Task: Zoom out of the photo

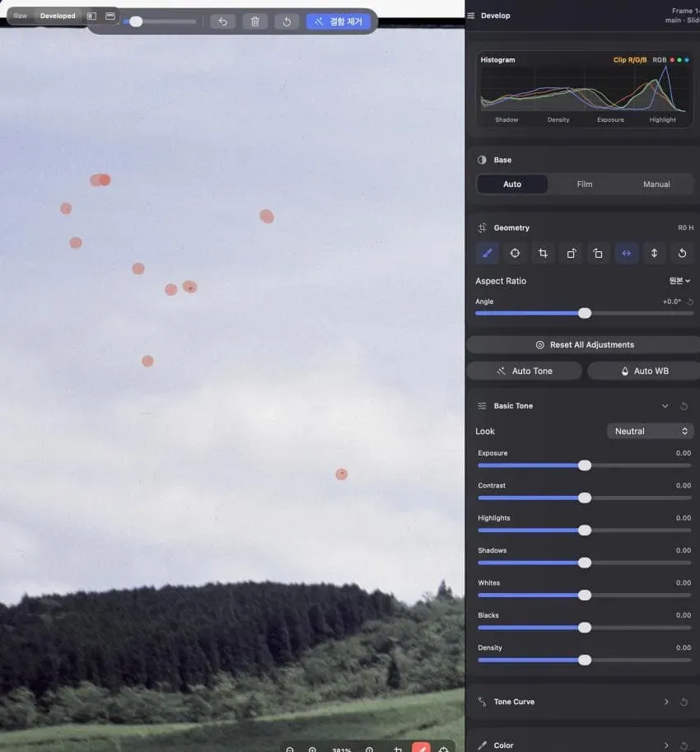Action: [290, 750]
